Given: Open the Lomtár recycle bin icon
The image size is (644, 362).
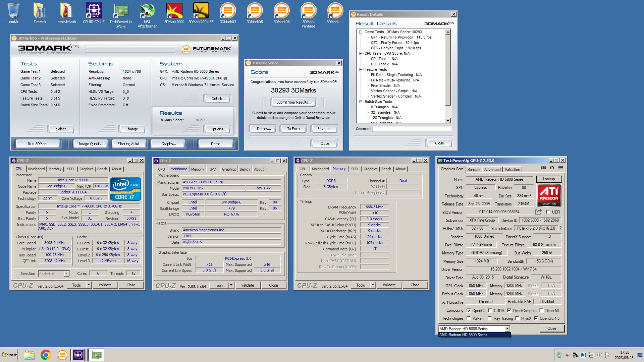Looking at the screenshot, I should point(13,13).
